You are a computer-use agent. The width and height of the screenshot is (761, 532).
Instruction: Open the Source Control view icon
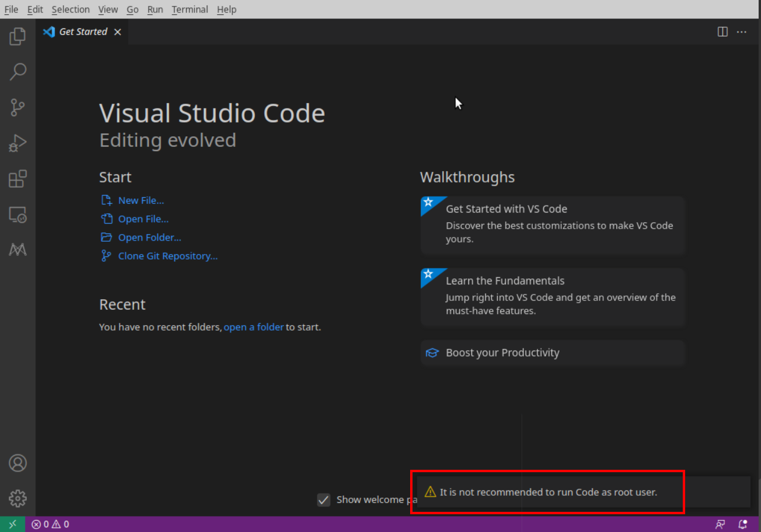(x=18, y=108)
